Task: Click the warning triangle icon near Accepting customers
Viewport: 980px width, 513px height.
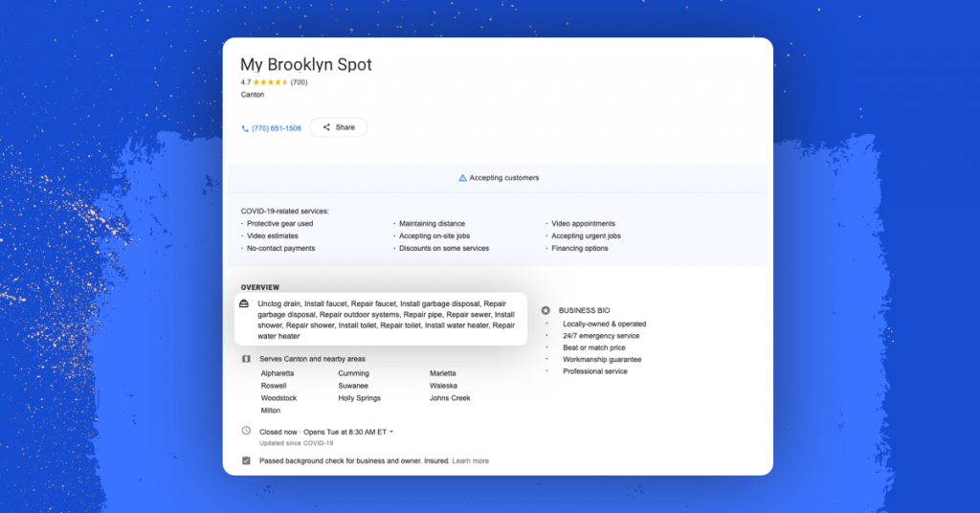Action: (x=462, y=178)
